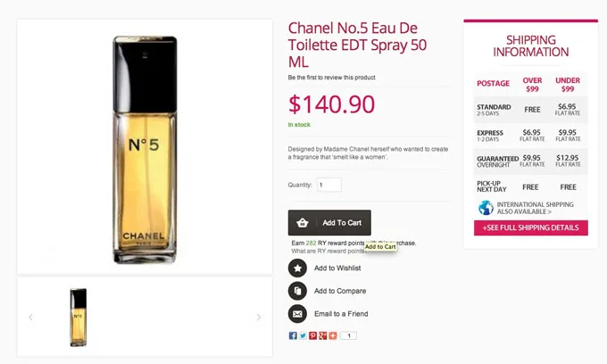Click the orange plus share icon
Viewport: 607px width, 364px height.
pyautogui.click(x=332, y=335)
